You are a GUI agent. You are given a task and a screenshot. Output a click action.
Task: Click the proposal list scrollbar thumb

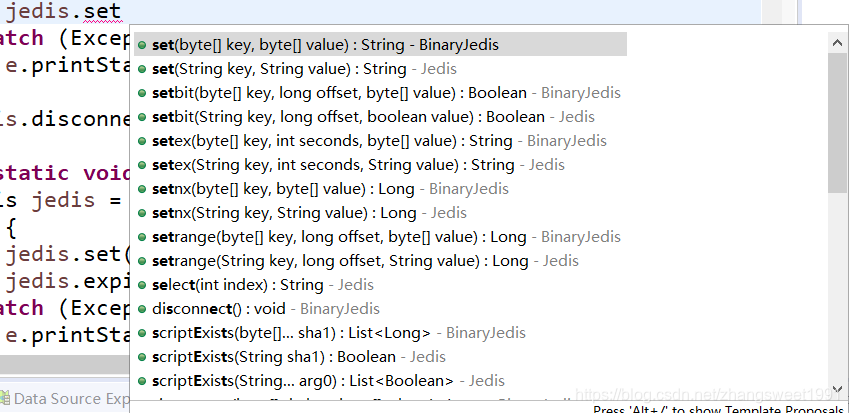(837, 122)
